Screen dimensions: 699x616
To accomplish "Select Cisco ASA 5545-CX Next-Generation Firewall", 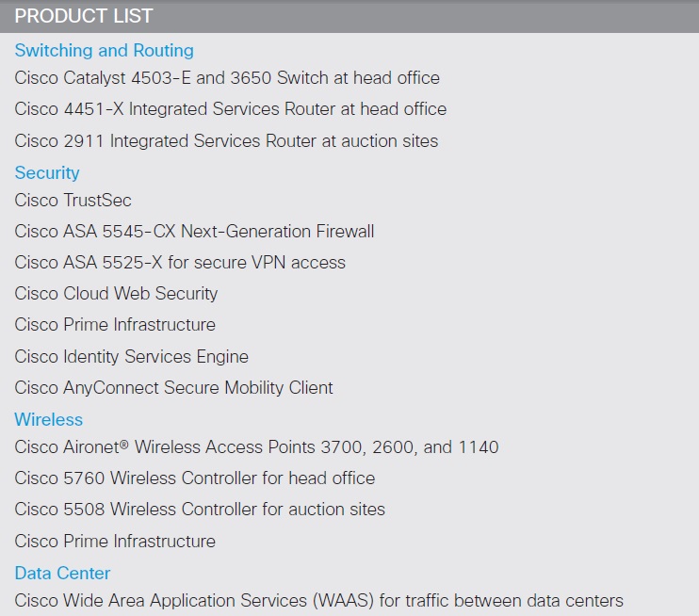I will (x=194, y=232).
